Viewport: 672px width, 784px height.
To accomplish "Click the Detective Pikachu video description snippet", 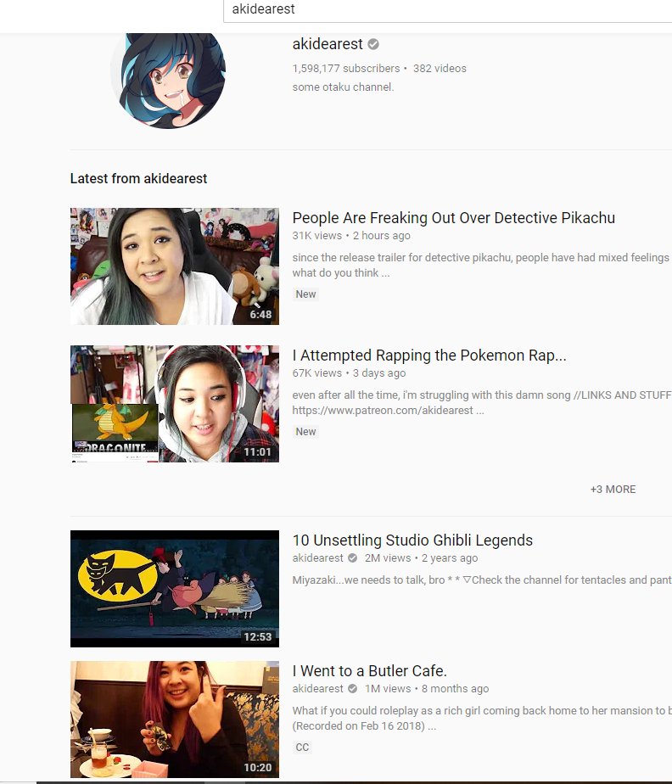I will (480, 265).
